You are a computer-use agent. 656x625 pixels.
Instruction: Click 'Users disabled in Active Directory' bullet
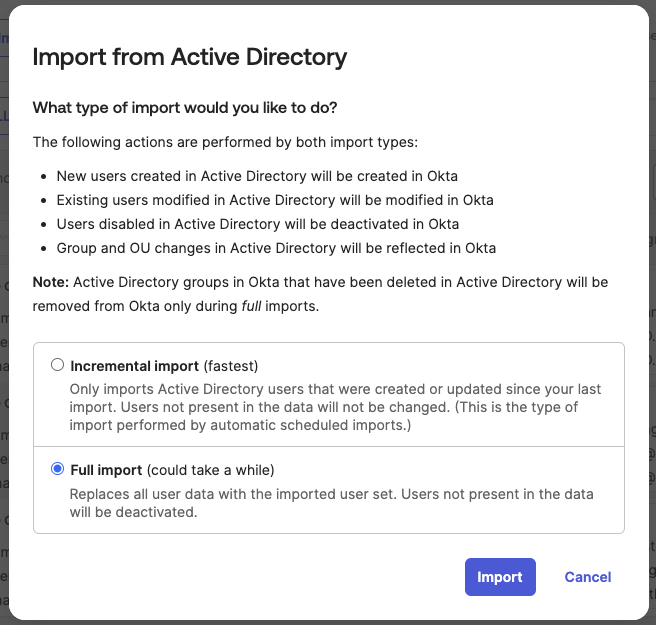[x=258, y=224]
